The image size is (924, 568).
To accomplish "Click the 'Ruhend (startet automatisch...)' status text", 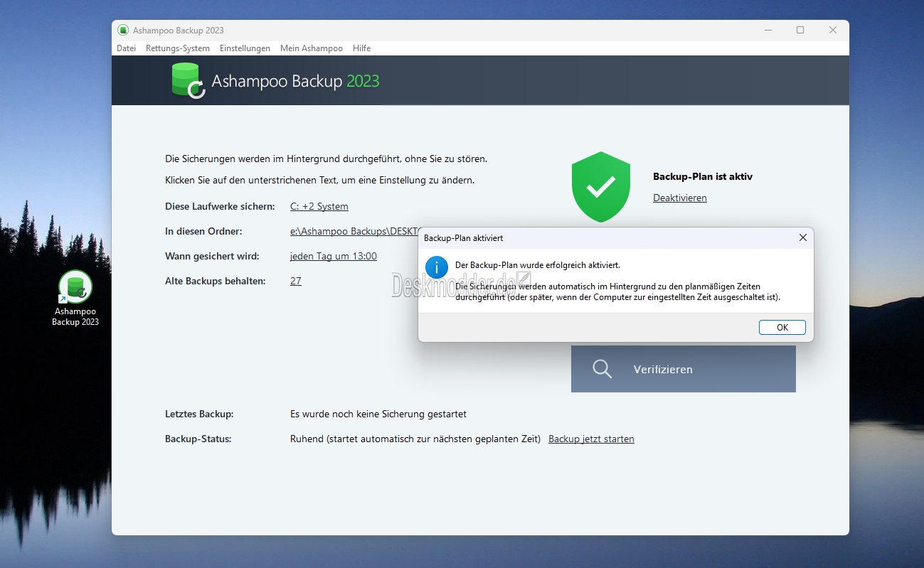I will 415,439.
